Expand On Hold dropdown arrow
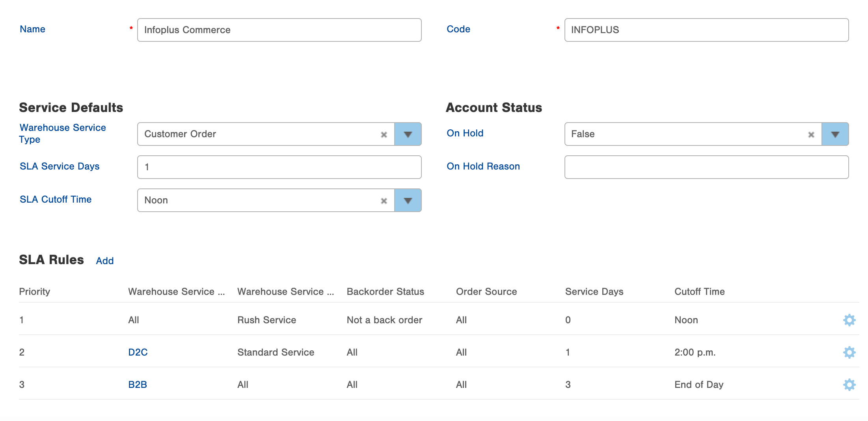Screen dimensions: 868x421 coord(835,134)
